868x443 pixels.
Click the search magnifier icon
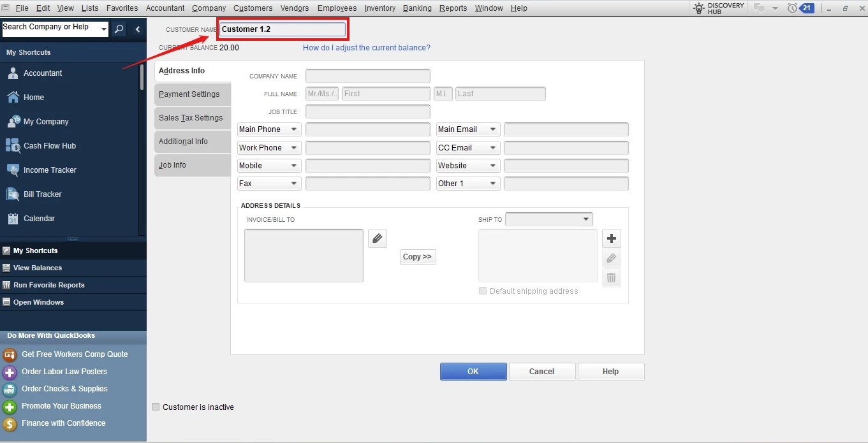(119, 29)
